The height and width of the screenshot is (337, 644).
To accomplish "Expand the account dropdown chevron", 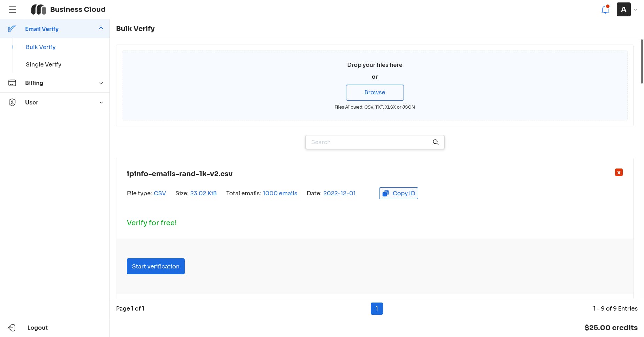I will tap(635, 10).
